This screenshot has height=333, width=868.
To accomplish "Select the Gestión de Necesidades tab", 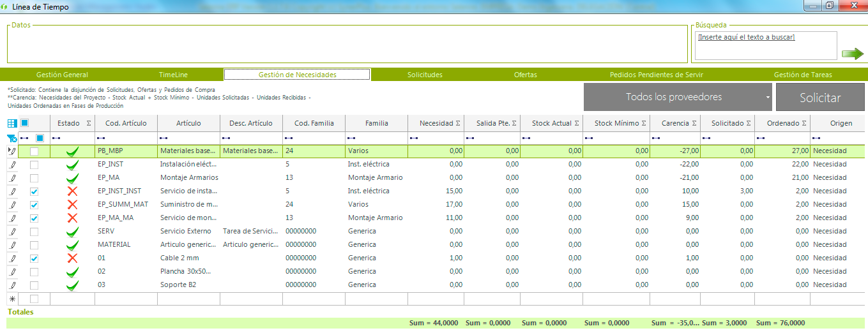I will pyautogui.click(x=297, y=75).
